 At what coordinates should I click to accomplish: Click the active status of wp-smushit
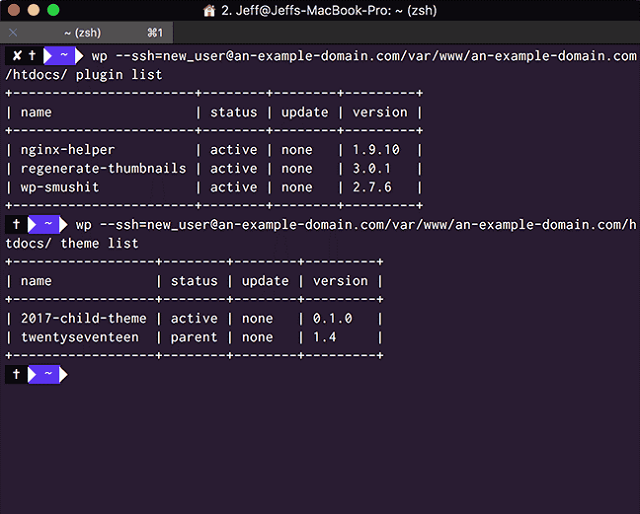pos(233,187)
